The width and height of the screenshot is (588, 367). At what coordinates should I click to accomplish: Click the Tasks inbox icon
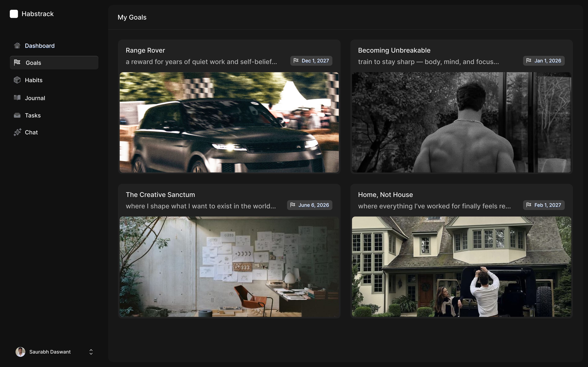17,115
